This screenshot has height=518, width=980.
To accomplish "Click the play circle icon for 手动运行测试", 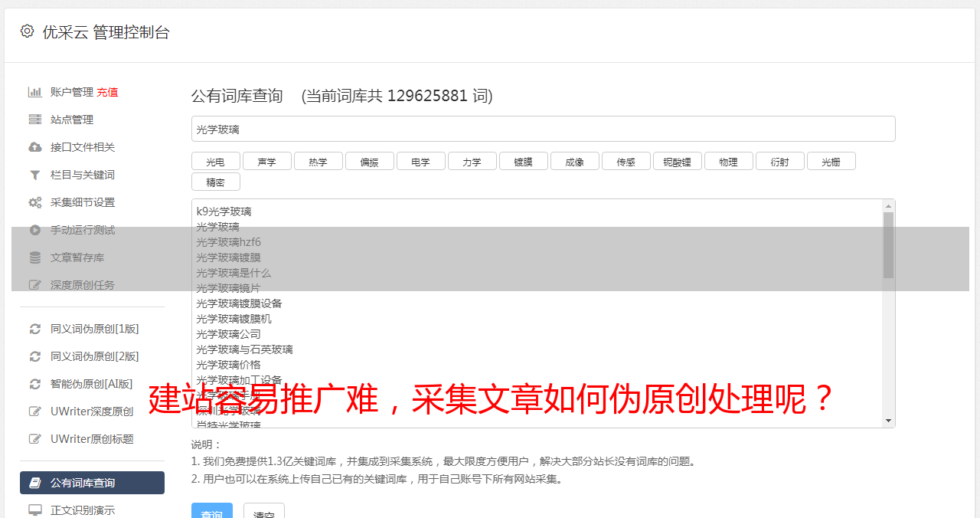I will pos(35,230).
